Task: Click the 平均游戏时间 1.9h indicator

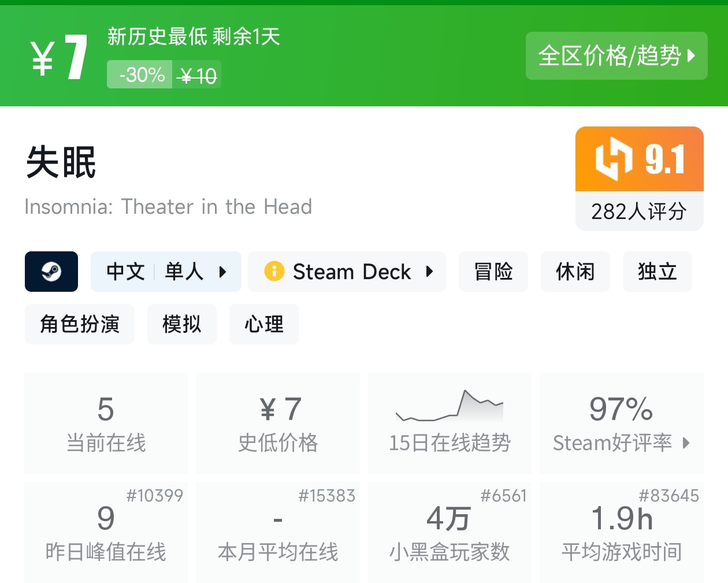Action: click(x=622, y=532)
